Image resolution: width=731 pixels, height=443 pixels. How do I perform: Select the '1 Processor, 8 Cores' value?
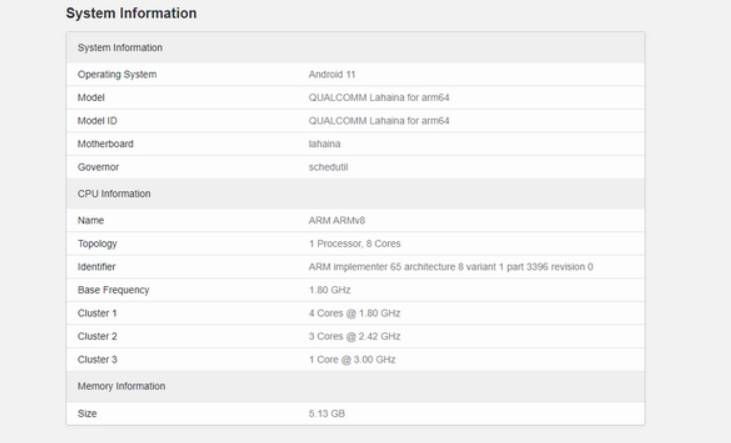[x=354, y=244]
